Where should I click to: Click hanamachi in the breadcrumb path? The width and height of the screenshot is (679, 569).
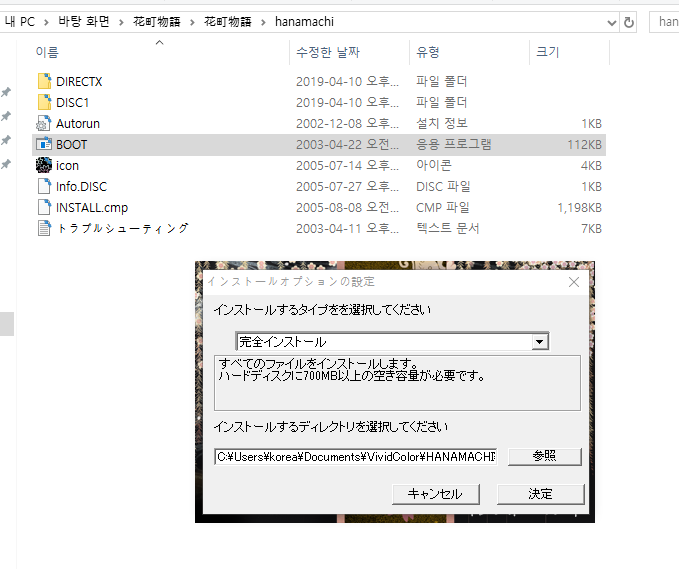[x=304, y=22]
